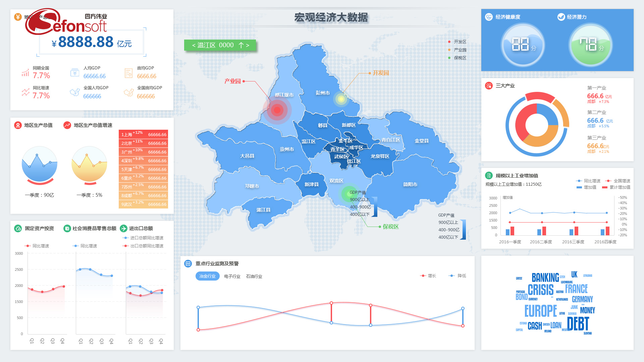This screenshot has height=362, width=644.
Task: Click 双流区 on the map
Action: 336,181
